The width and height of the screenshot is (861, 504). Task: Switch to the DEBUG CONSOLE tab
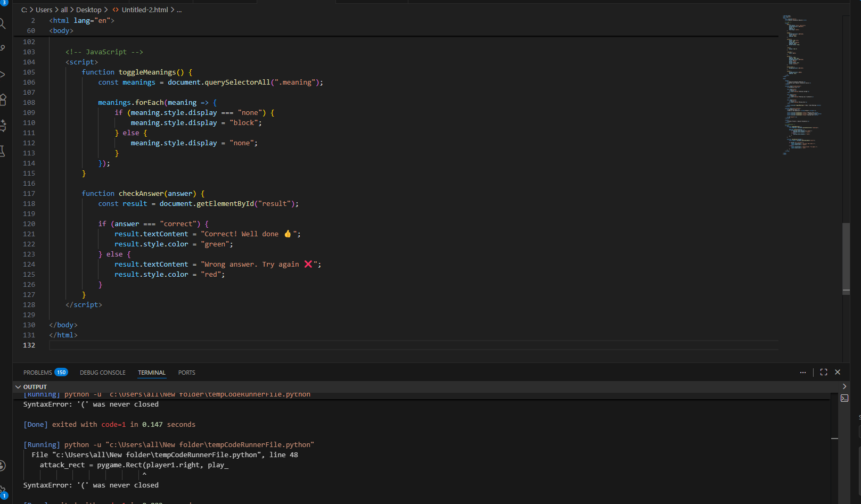pos(103,373)
